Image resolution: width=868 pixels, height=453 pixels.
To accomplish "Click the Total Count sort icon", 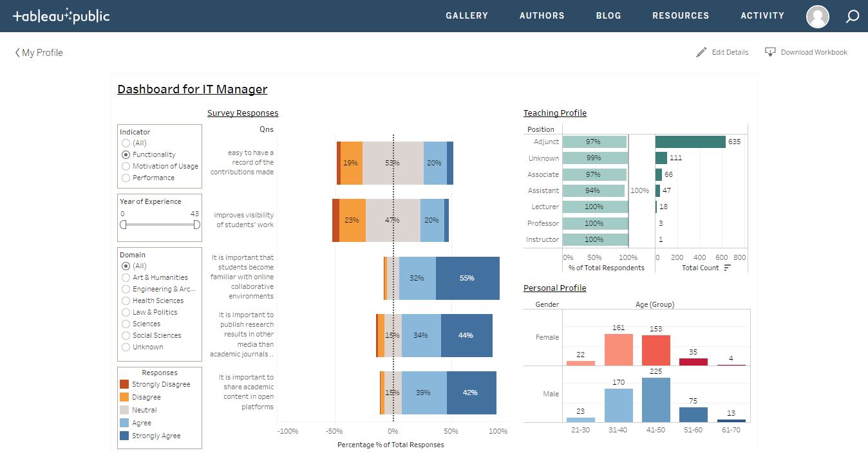I will pyautogui.click(x=728, y=268).
